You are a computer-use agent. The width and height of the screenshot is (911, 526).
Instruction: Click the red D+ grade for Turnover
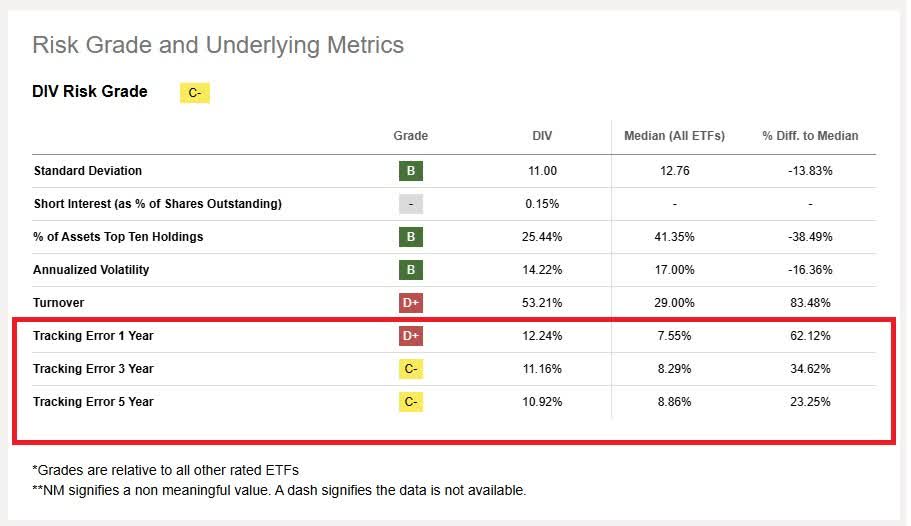point(410,303)
